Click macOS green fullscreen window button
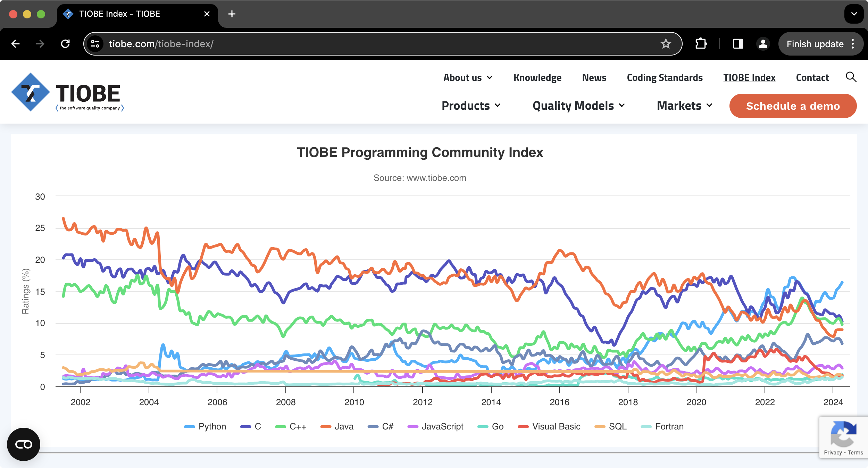This screenshot has height=468, width=868. pos(41,14)
